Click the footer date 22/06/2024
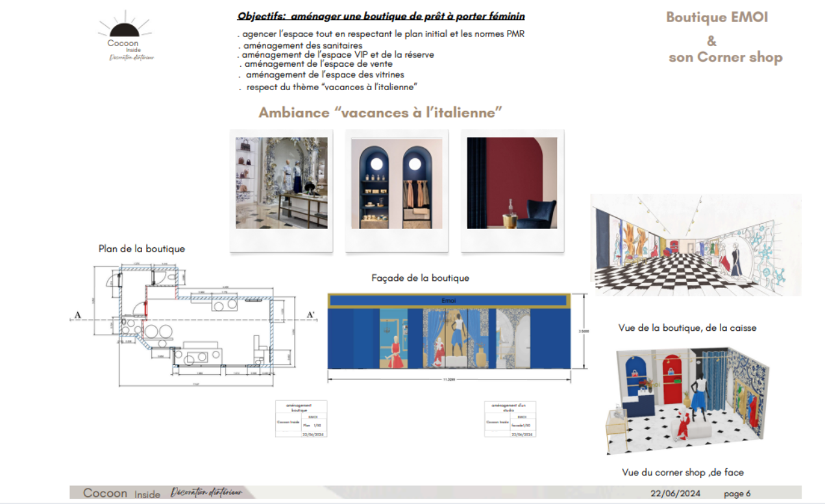The image size is (825, 504). coord(676,494)
